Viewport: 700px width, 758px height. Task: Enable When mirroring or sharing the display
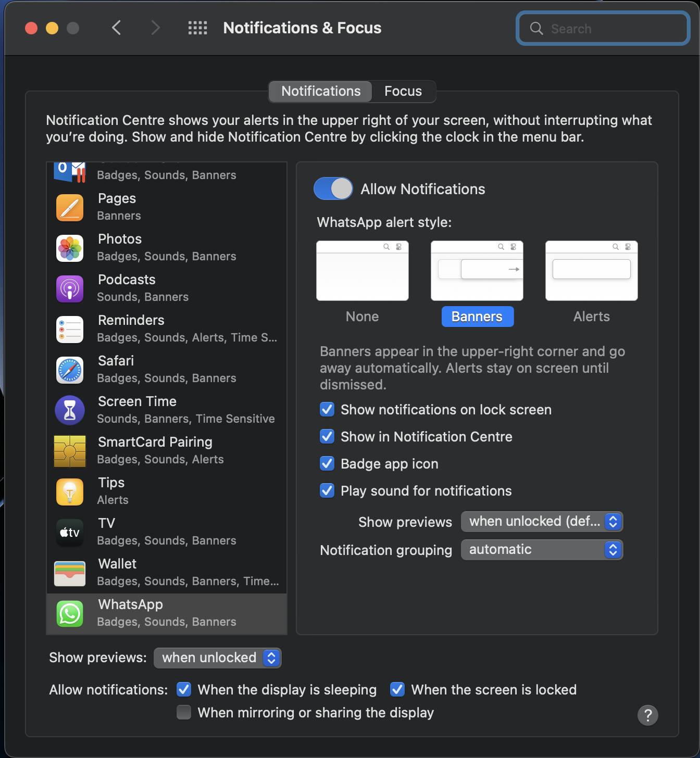[184, 712]
